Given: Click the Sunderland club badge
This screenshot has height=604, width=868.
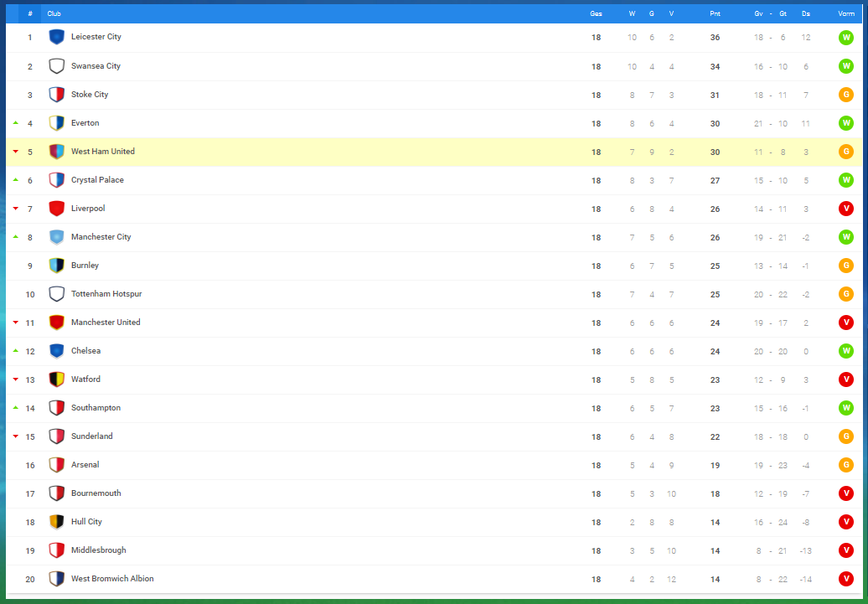Looking at the screenshot, I should click(56, 436).
